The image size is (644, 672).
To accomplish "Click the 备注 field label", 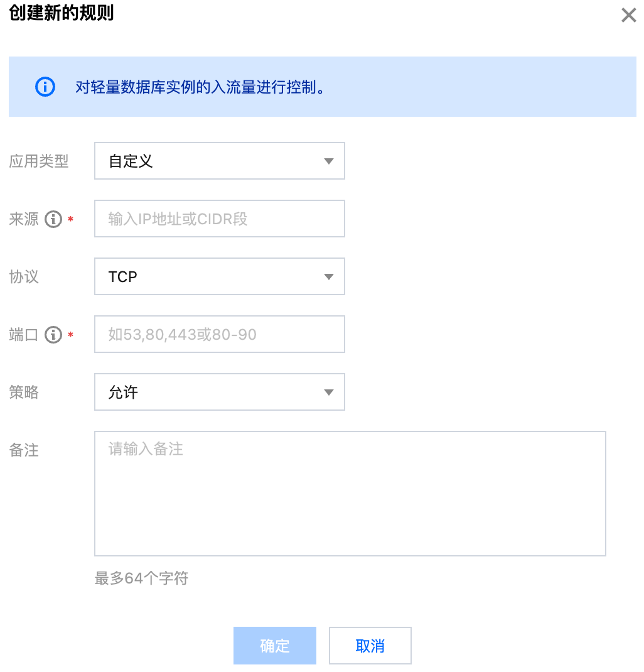I will [24, 450].
